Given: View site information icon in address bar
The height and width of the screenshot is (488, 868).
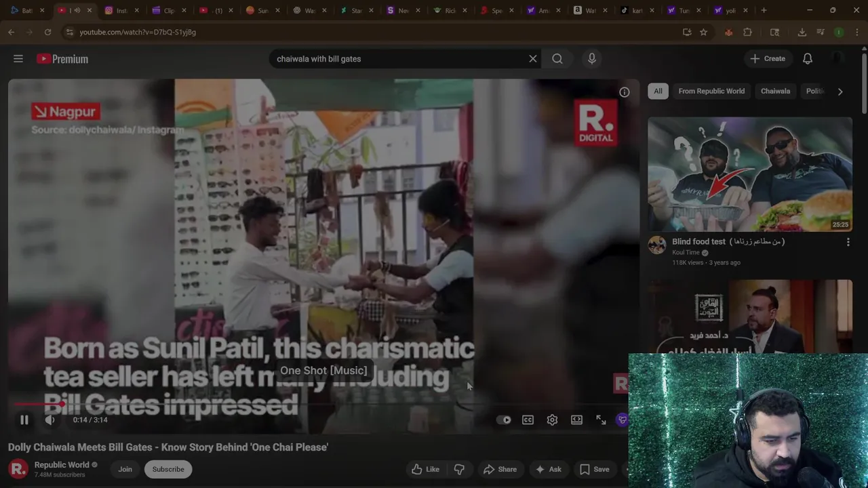Looking at the screenshot, I should (x=69, y=32).
